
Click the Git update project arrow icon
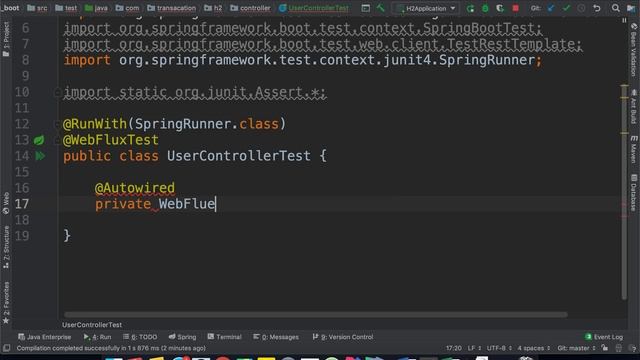pos(551,8)
